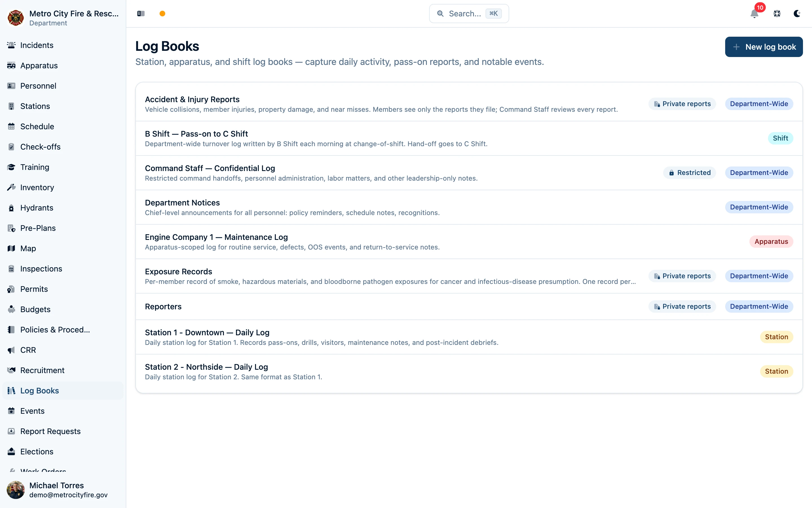Screen dimensions: 812x508
Task: Click the Hydrants icon in sidebar
Action: pos(11,208)
